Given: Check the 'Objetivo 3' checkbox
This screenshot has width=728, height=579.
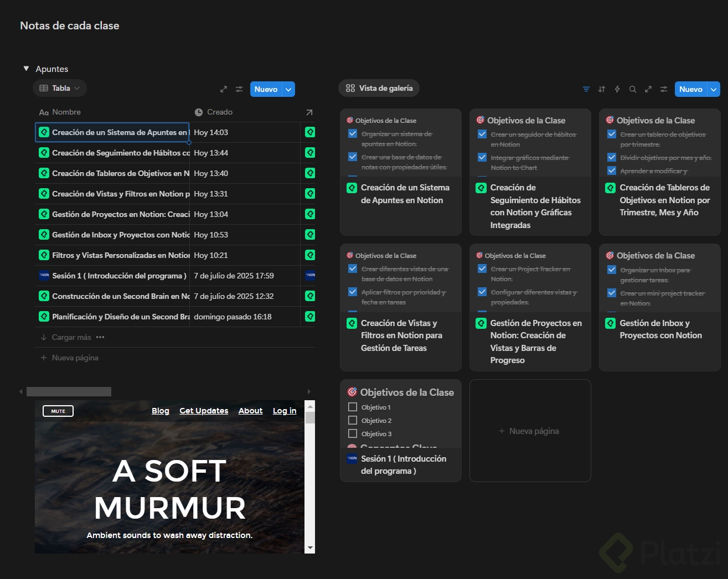Looking at the screenshot, I should pyautogui.click(x=353, y=433).
